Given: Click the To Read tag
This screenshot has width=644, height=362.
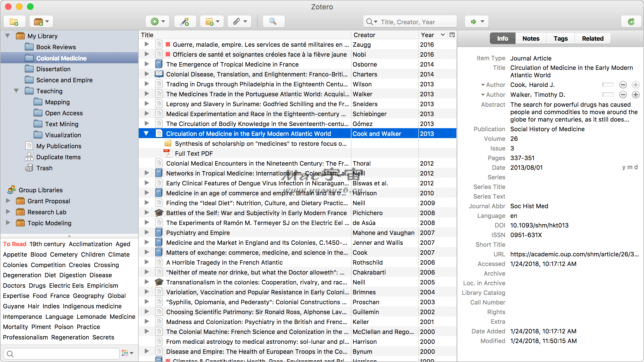Looking at the screenshot, I should [x=15, y=244].
